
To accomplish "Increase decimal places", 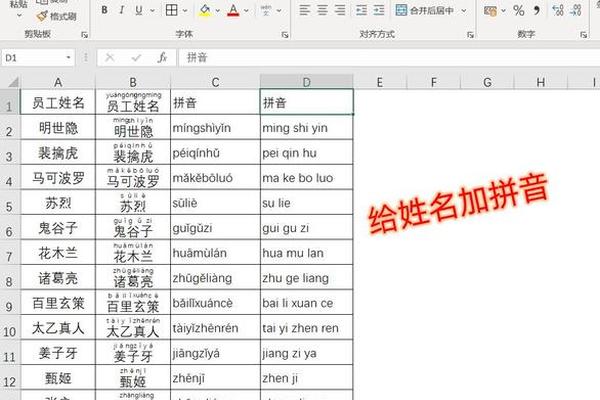I will pos(558,10).
